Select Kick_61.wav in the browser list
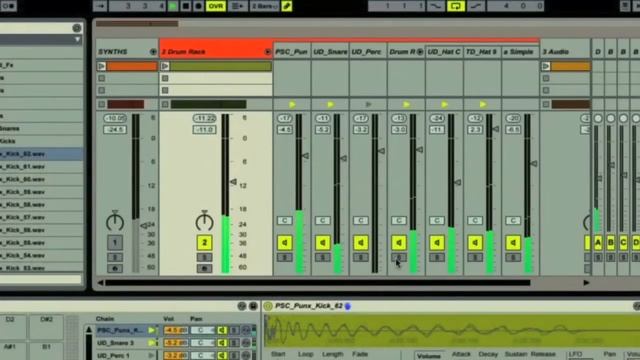Viewport: 640px width, 360px height. click(x=41, y=167)
